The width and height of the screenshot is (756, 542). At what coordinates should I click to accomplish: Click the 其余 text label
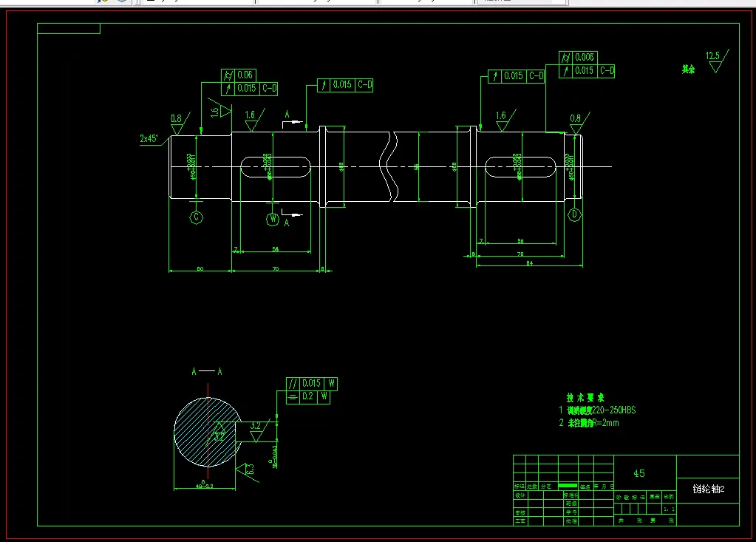coord(689,70)
